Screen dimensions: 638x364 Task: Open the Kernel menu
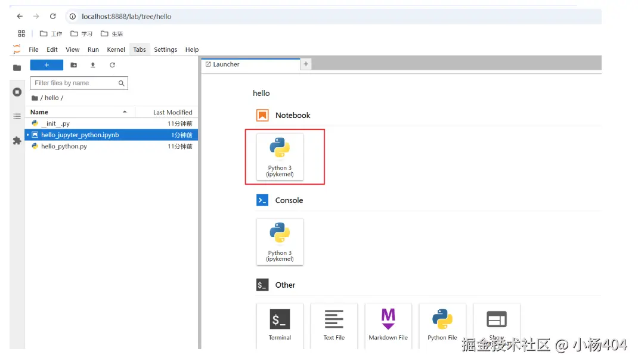(116, 49)
